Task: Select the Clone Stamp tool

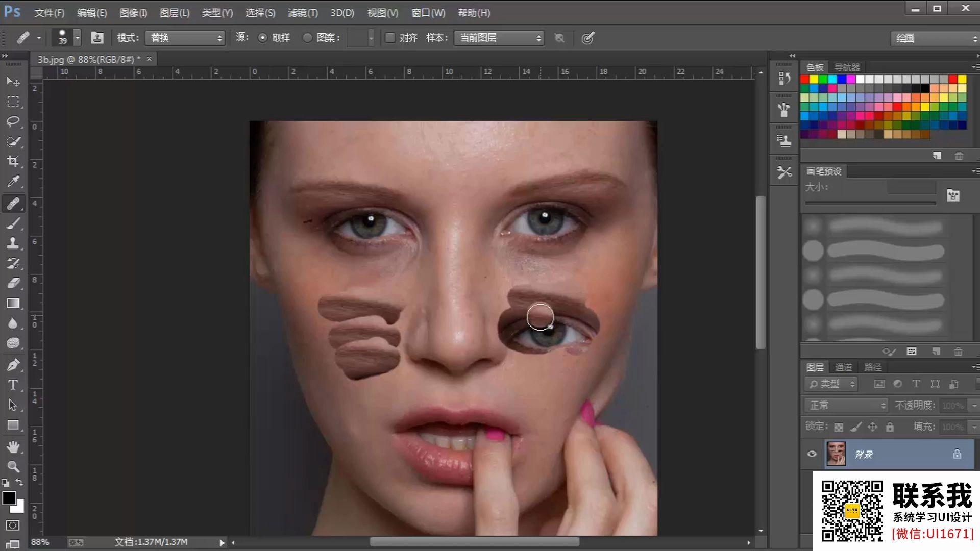Action: 13,243
